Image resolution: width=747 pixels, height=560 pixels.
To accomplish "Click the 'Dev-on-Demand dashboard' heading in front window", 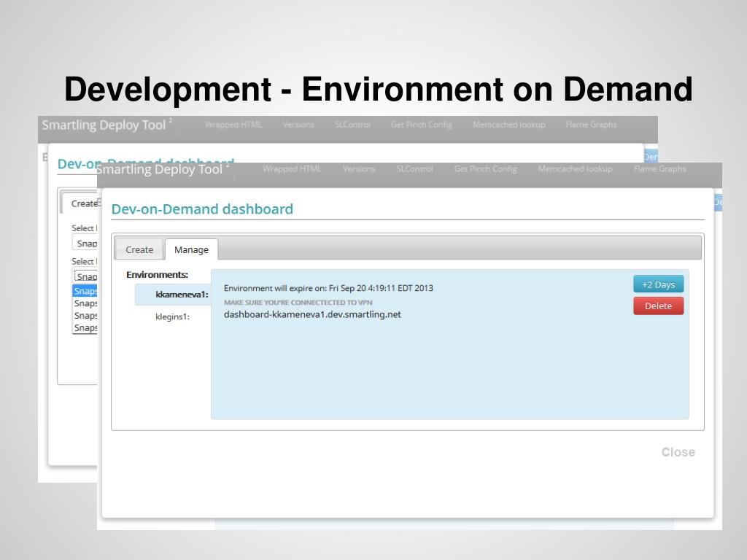I will [202, 209].
